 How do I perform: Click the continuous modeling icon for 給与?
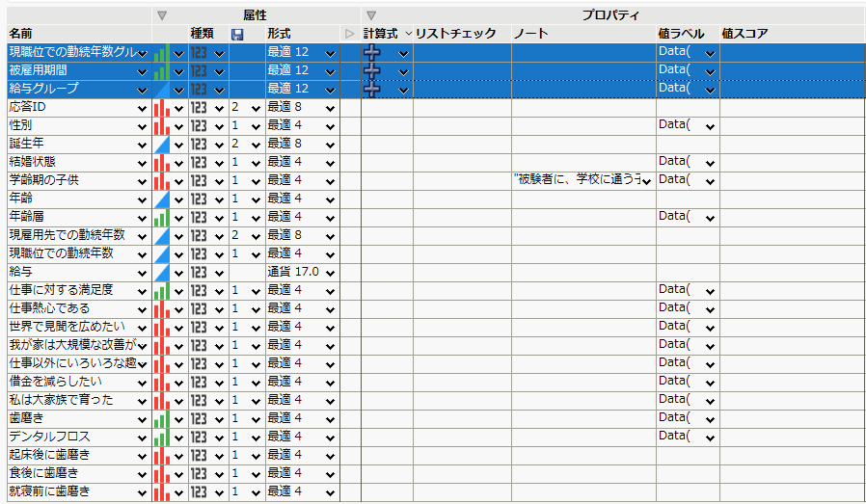162,272
